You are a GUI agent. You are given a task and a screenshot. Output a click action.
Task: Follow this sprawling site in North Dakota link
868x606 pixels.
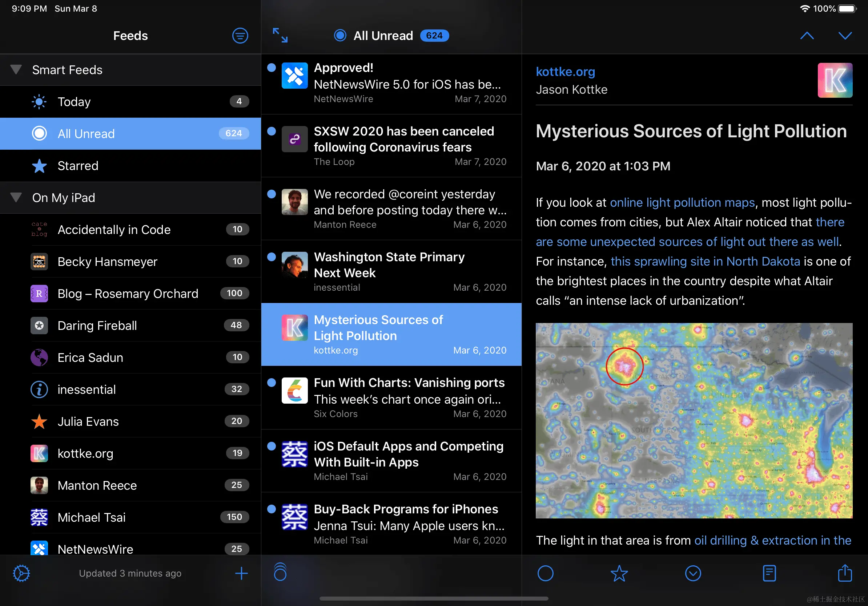click(x=706, y=262)
